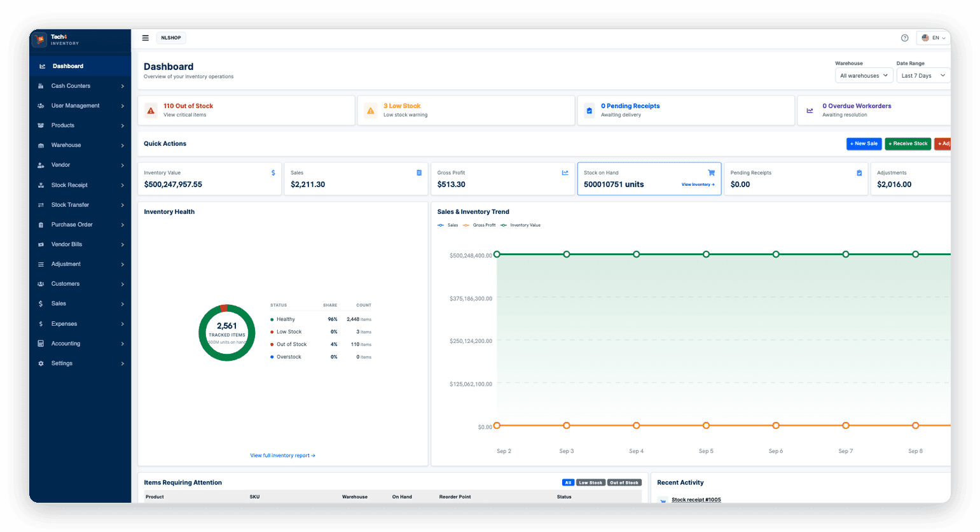
Task: Click the Warehouse sidebar icon
Action: coord(41,145)
